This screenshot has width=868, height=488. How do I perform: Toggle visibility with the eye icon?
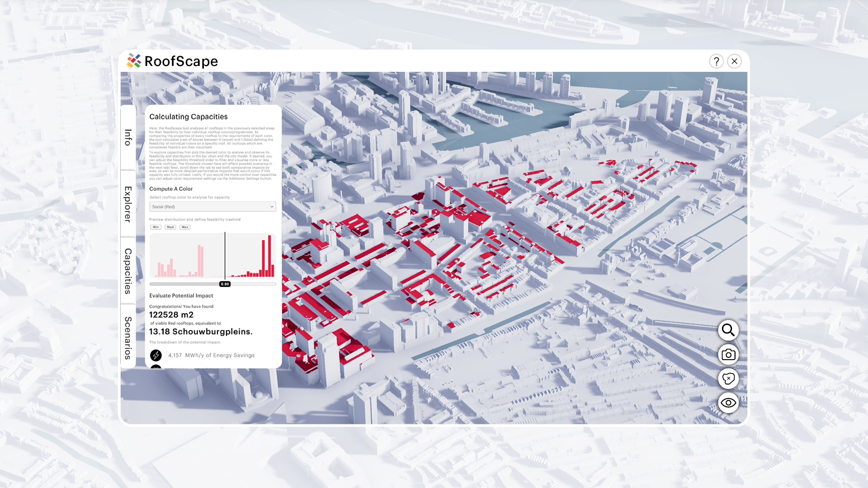(728, 403)
